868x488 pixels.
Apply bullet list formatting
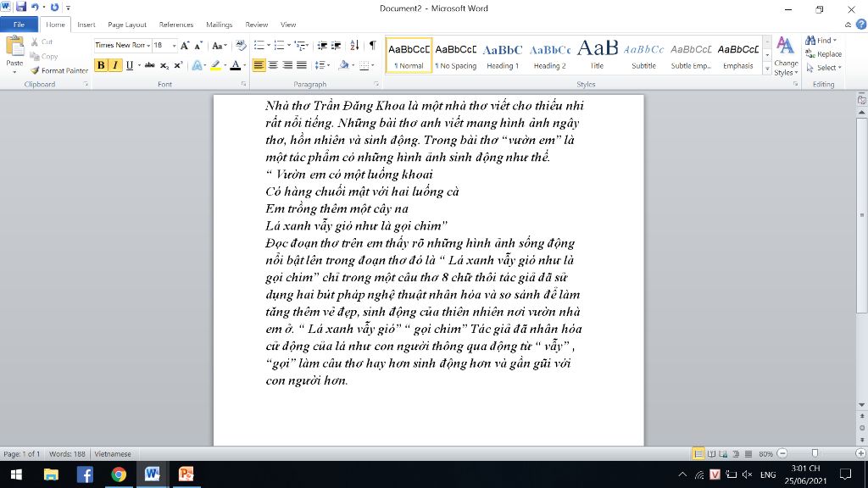(x=259, y=45)
